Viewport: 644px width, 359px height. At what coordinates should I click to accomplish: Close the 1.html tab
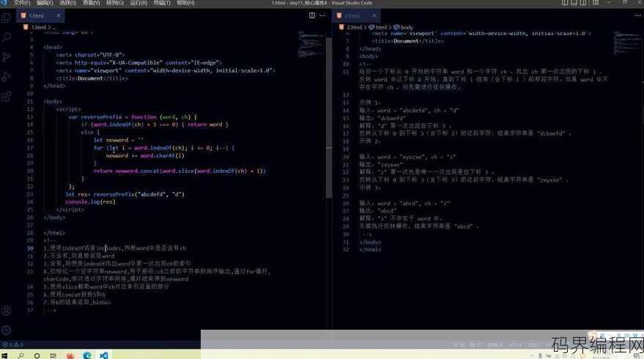(x=59, y=15)
